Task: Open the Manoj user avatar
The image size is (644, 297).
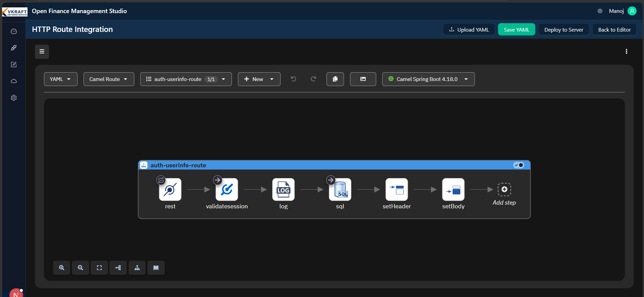Action: (632, 11)
